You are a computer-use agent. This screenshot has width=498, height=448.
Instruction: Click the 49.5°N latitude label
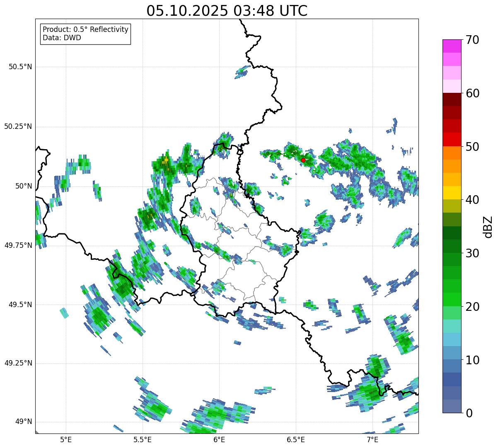click(20, 305)
